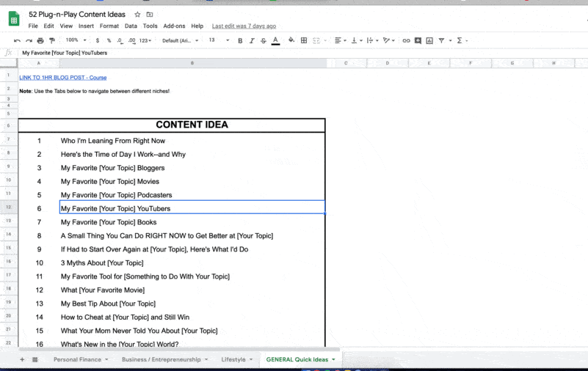Open the Edit menu
Image resolution: width=588 pixels, height=371 pixels.
click(48, 26)
